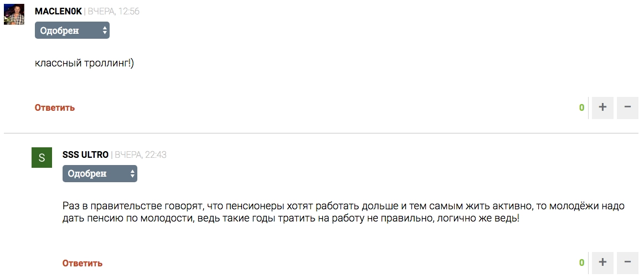Click the comment line starting "дать пенсию"
This screenshot has height=278, width=644.
point(291,218)
